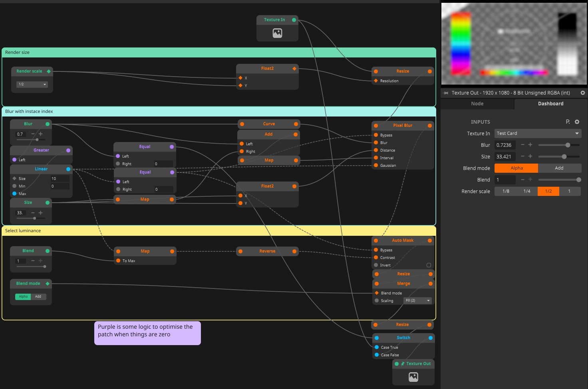
Task: Open settings gear in Texture Out header
Action: (582, 93)
